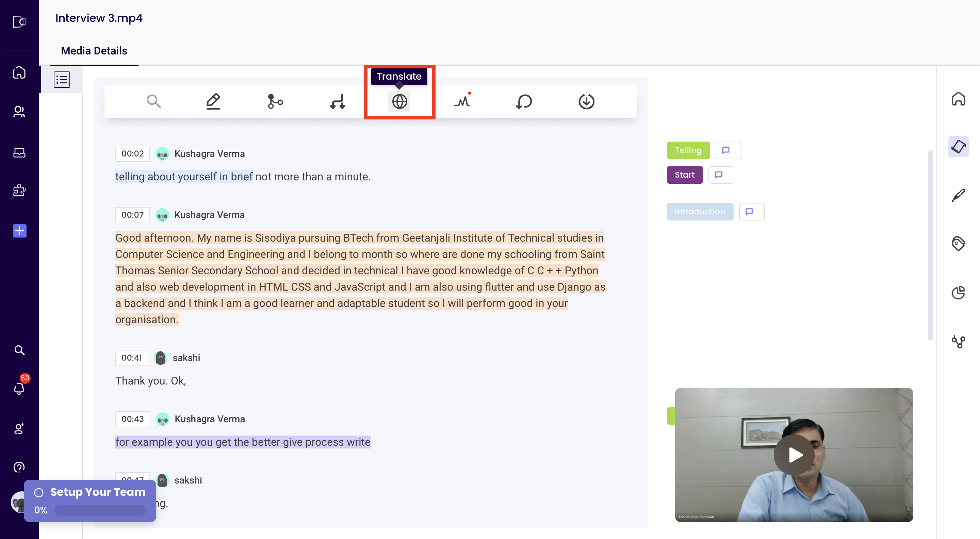
Task: Select the highlighter icon in right sidebar
Action: click(x=959, y=146)
